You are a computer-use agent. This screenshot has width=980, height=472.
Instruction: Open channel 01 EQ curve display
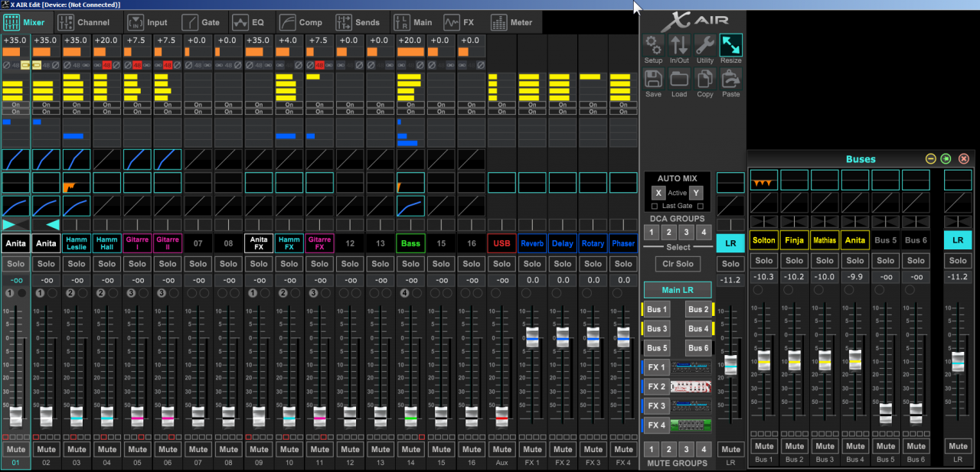15,159
